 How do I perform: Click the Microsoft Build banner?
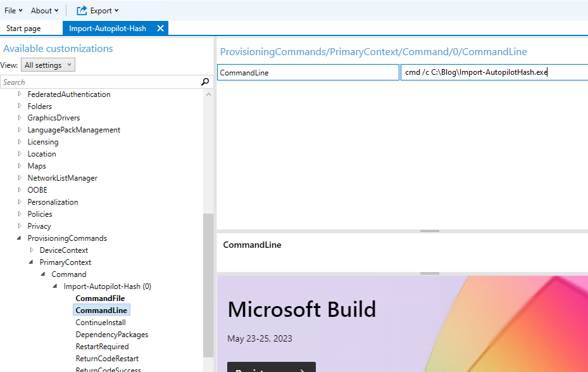click(403, 323)
